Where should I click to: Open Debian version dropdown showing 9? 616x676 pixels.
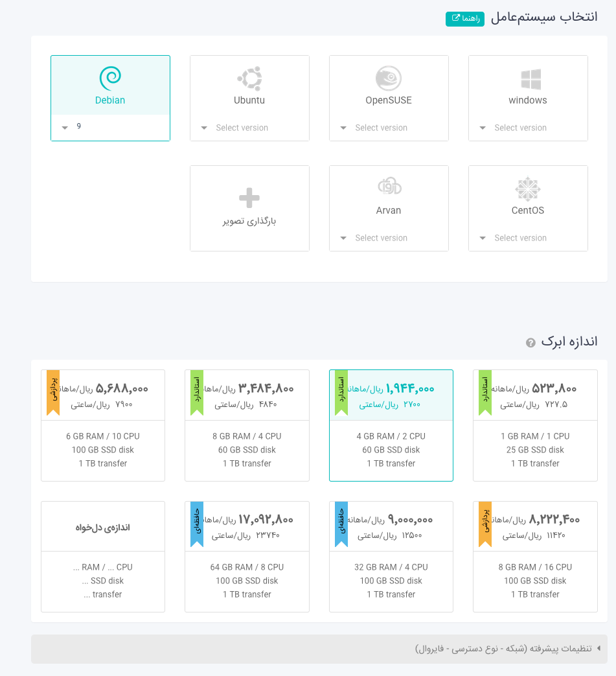110,127
